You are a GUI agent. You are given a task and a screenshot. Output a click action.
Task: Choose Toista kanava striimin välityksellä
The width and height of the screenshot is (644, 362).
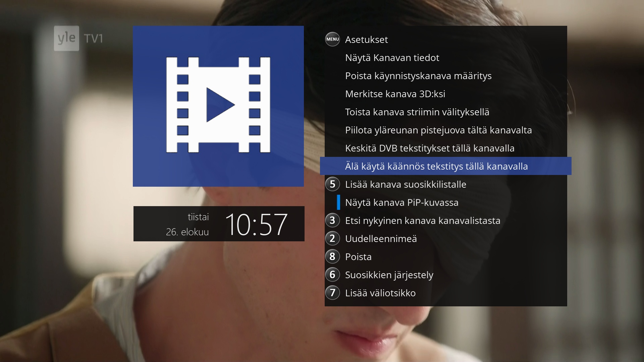coord(446,112)
